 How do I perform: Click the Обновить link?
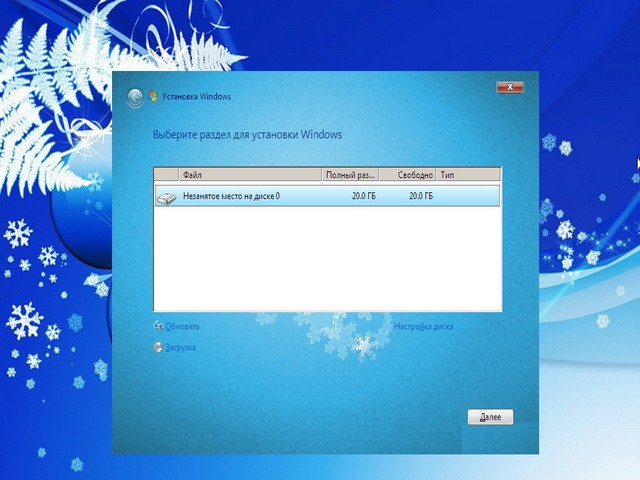click(x=182, y=327)
